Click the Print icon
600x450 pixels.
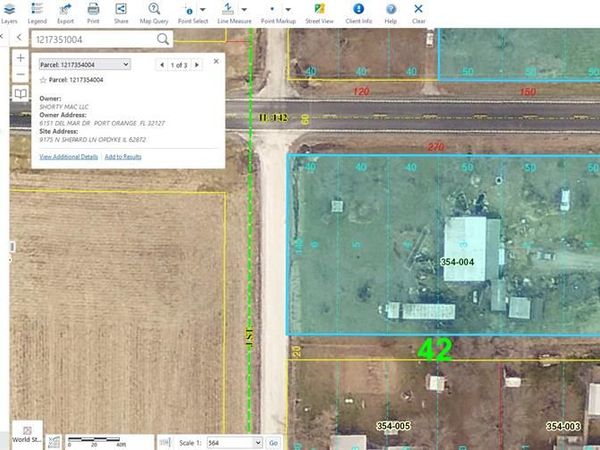(93, 12)
